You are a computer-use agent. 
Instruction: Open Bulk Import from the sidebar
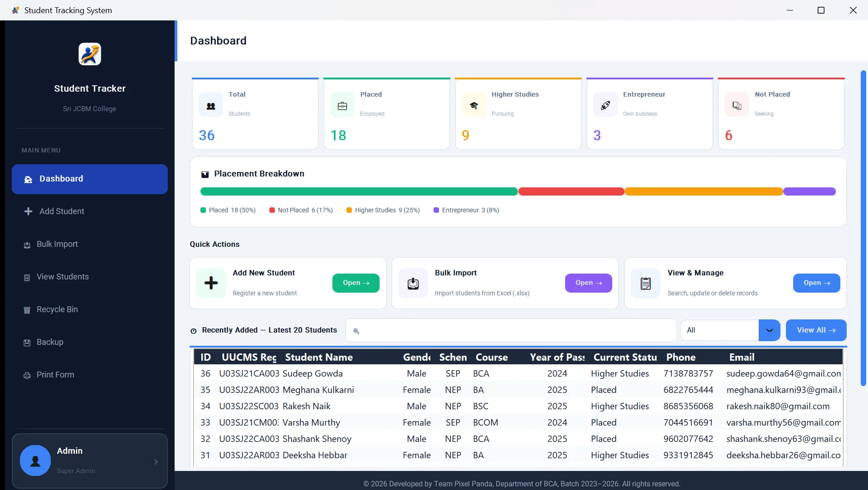[x=90, y=244]
